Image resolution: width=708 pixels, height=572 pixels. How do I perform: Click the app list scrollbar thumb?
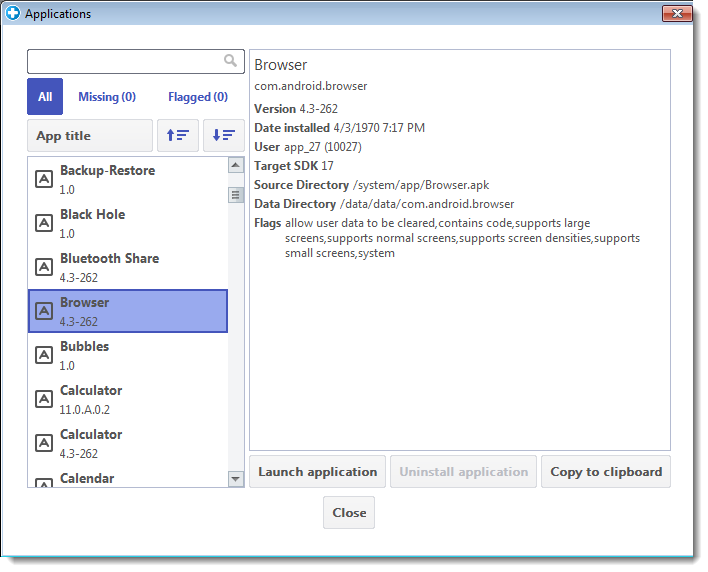(236, 195)
